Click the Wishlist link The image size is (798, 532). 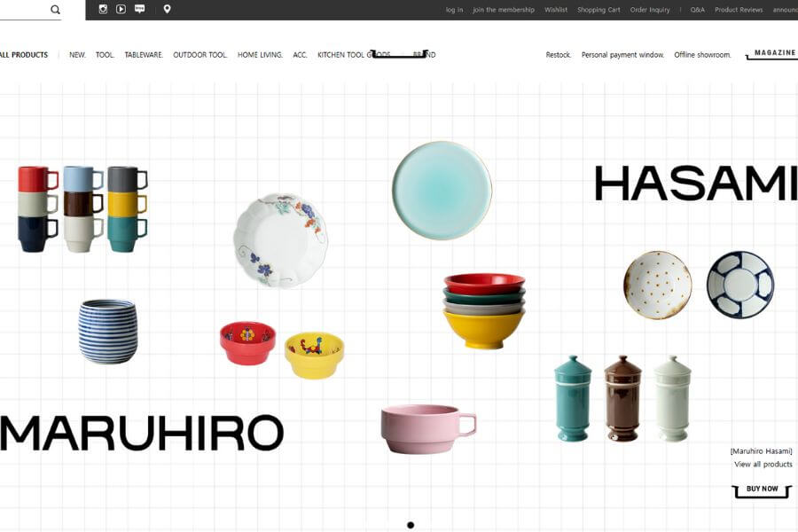pos(556,10)
